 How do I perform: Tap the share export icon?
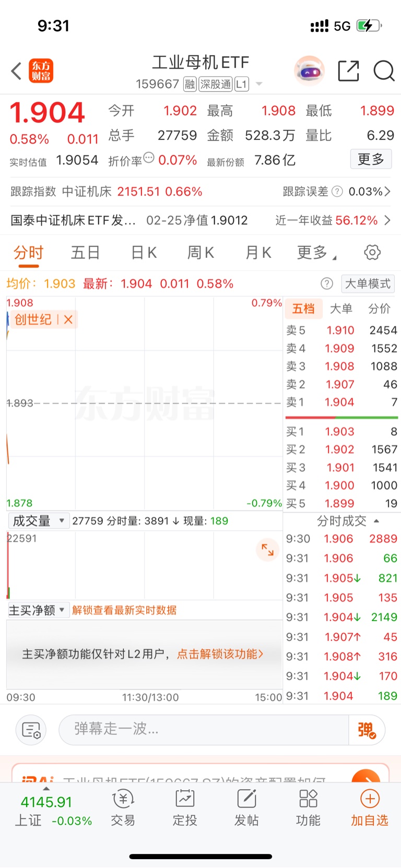[348, 71]
